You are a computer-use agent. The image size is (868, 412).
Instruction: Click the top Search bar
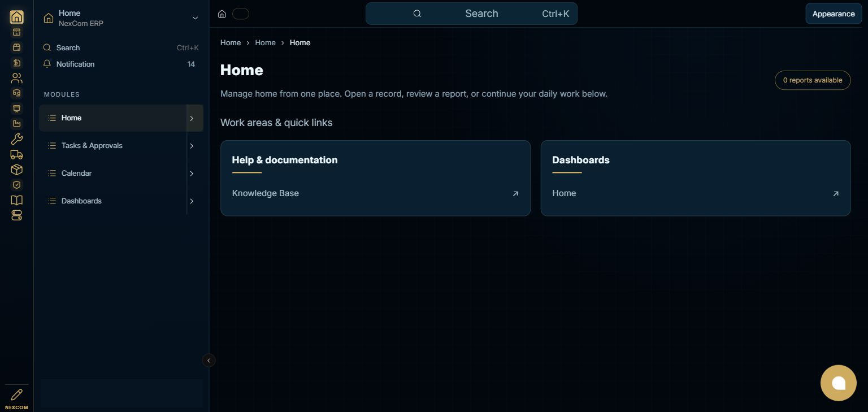pyautogui.click(x=471, y=14)
